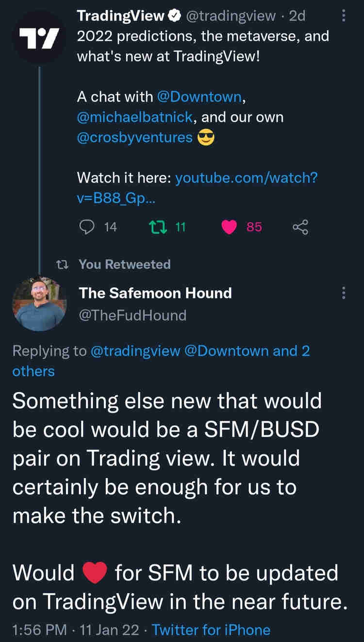Tap the share icon on TradingView tweet
The width and height of the screenshot is (364, 642).
point(300,226)
